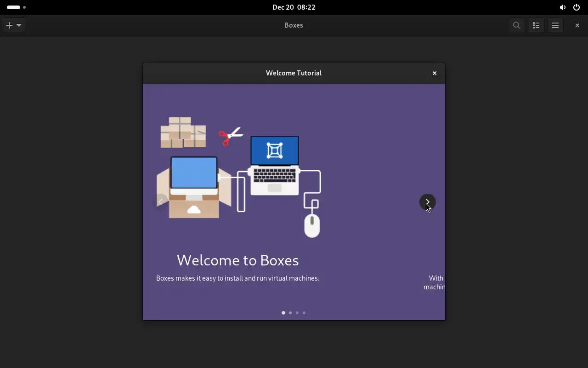This screenshot has height=368, width=588.
Task: Select the fourth page indicator dot
Action: (x=304, y=313)
